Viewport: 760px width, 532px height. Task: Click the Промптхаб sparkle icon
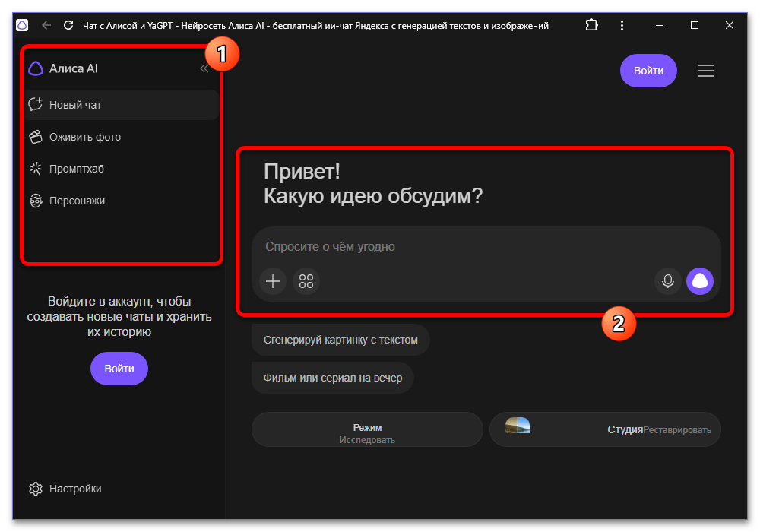point(36,169)
